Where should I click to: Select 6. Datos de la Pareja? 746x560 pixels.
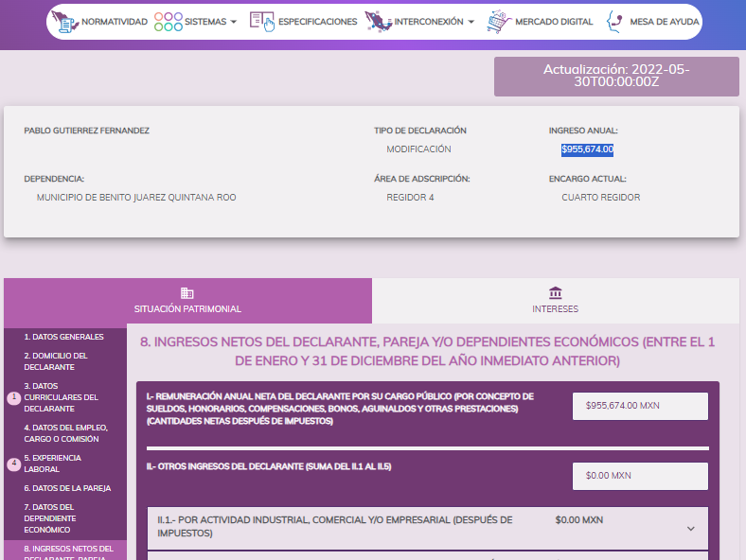[67, 488]
